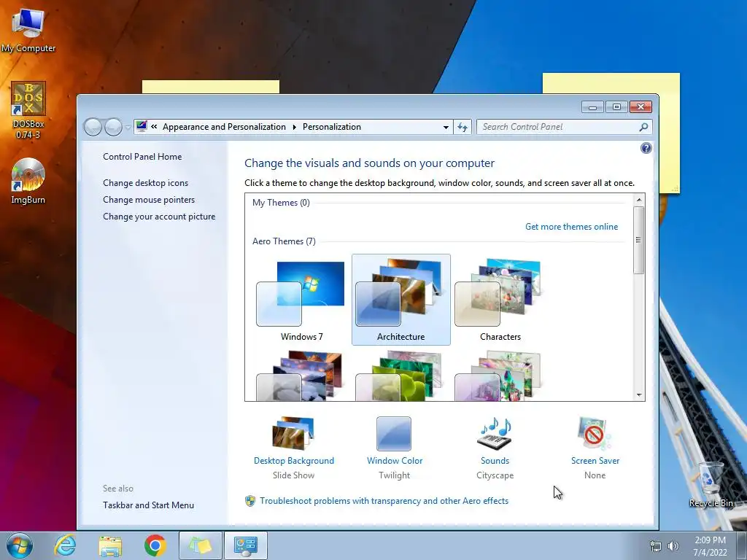Click Appearance and Personalization breadcrumb
747x560 pixels.
[x=224, y=127]
